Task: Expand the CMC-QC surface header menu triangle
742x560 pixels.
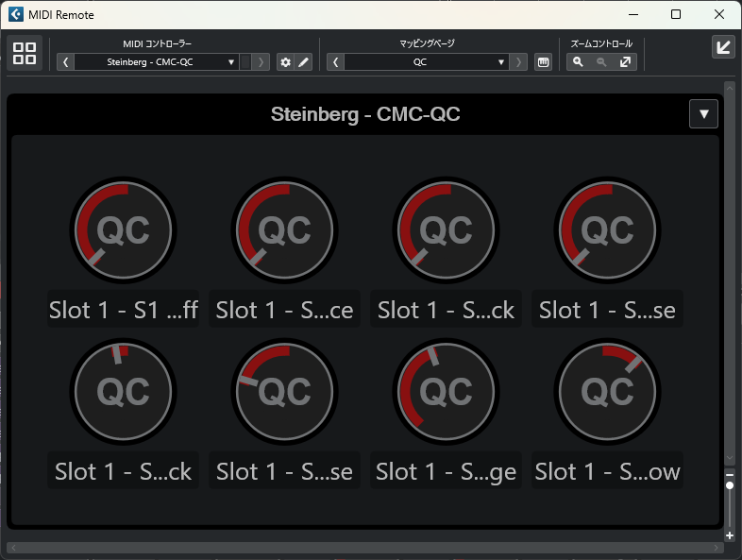Action: click(x=703, y=114)
